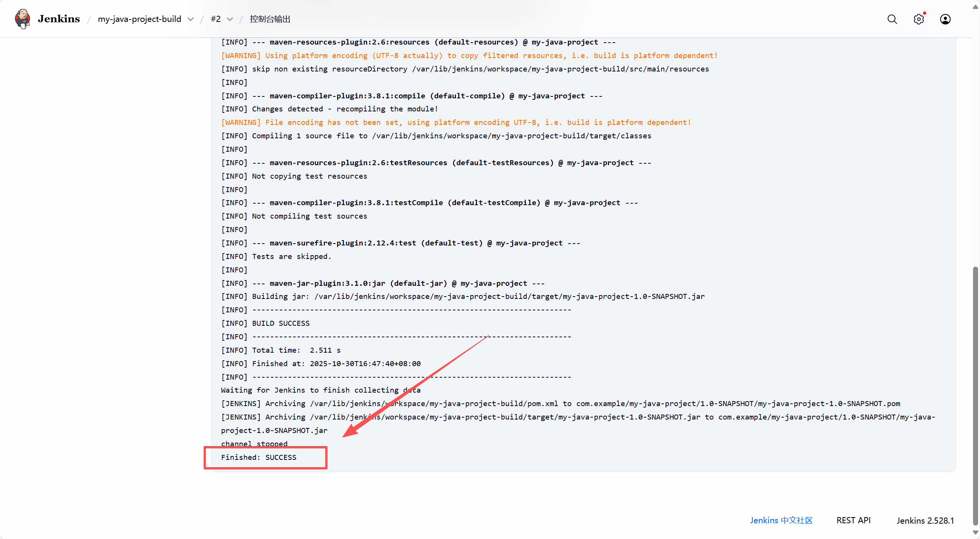Click the 'Finished: SUCCESS' console line
This screenshot has width=980, height=539.
pyautogui.click(x=258, y=457)
